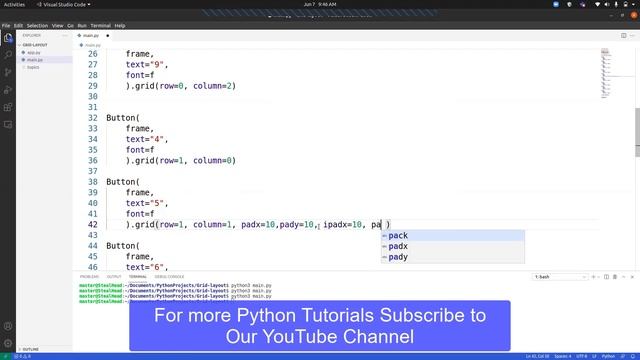The height and width of the screenshot is (360, 640).
Task: Switch to the OUTPUT panel tab
Action: [x=114, y=277]
